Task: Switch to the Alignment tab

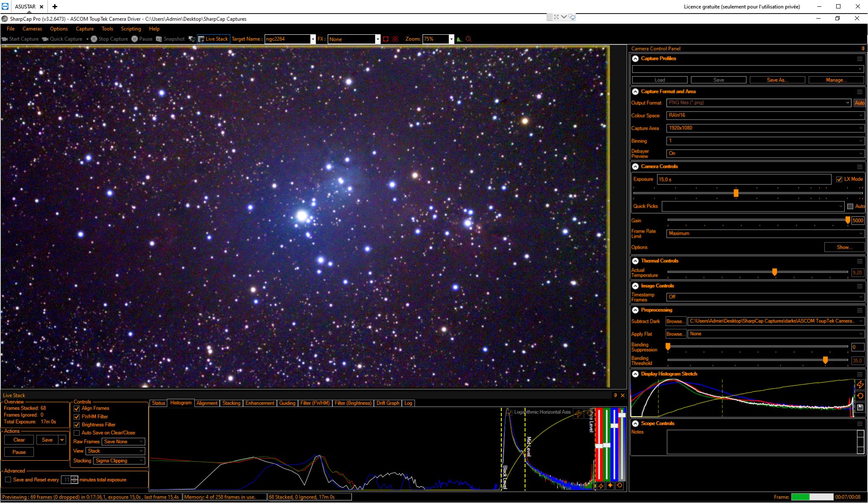Action: pyautogui.click(x=207, y=403)
